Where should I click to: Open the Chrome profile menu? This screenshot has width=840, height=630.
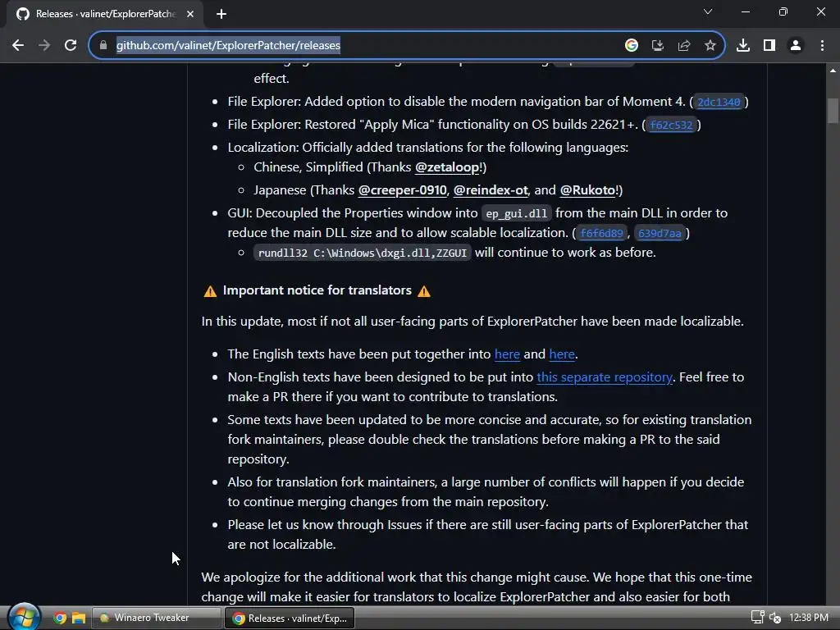(x=796, y=46)
